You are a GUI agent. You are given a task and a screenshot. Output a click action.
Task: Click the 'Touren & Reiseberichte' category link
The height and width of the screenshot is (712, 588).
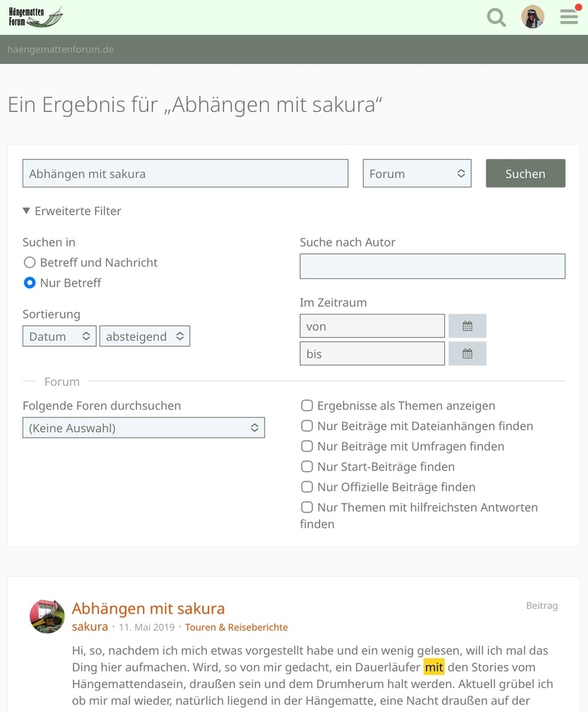(236, 627)
